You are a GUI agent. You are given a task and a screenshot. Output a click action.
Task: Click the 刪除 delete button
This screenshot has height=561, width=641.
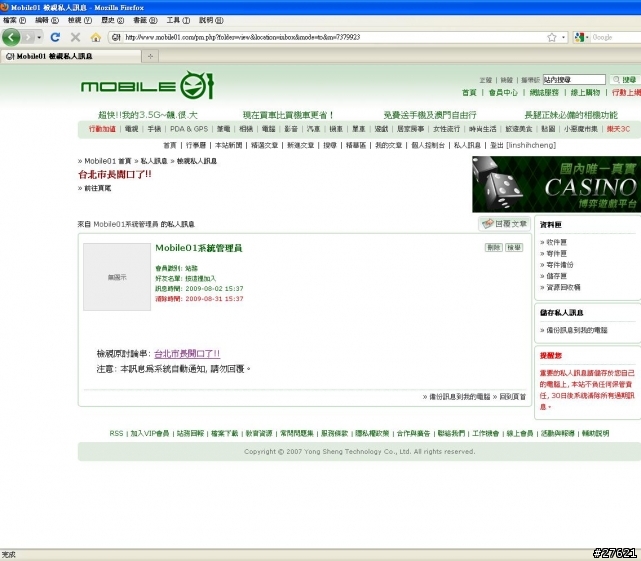[x=493, y=247]
